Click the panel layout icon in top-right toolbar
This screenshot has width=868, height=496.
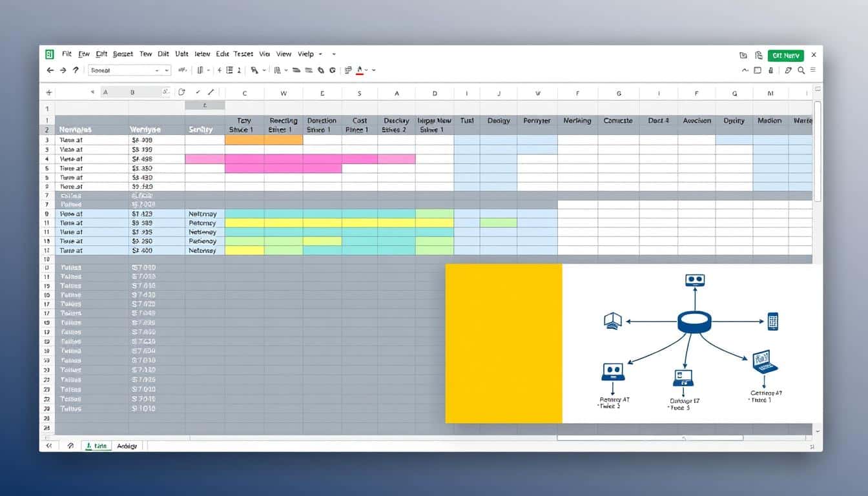758,70
